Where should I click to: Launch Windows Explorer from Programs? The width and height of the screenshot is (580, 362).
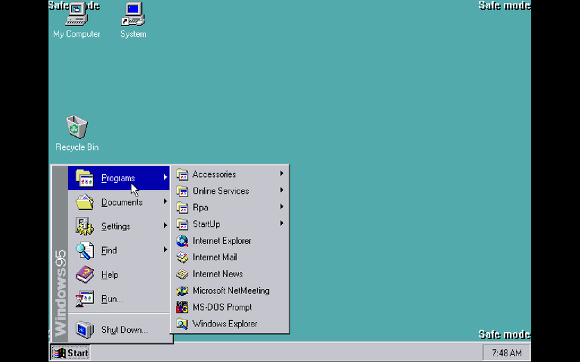pyautogui.click(x=230, y=324)
